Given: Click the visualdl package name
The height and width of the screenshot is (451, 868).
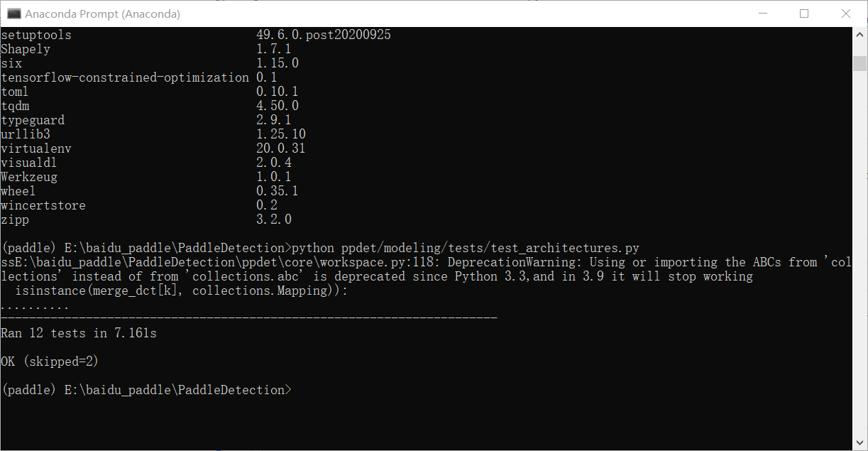Looking at the screenshot, I should click(29, 163).
